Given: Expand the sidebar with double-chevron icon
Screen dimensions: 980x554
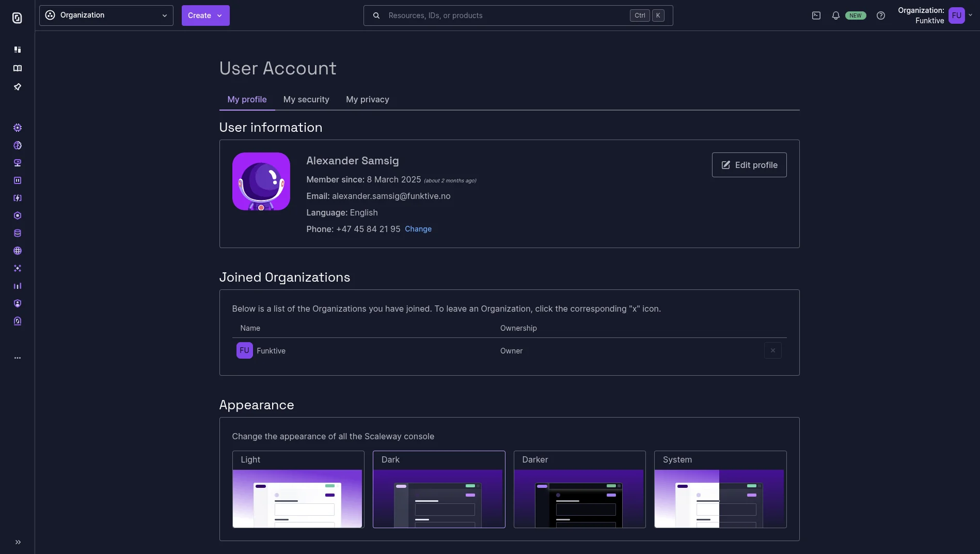Looking at the screenshot, I should tap(18, 542).
